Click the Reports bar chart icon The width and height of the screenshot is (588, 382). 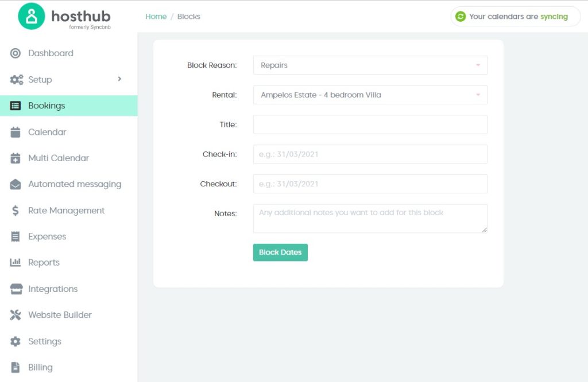16,263
